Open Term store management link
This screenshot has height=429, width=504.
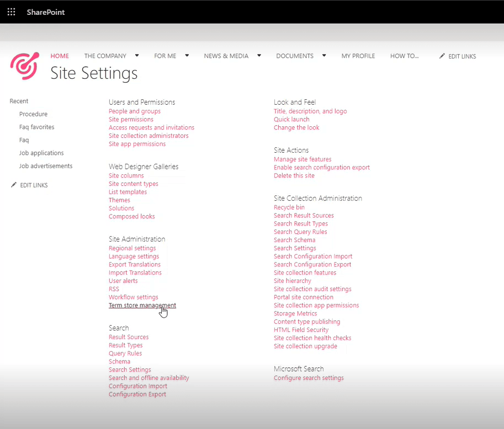pos(142,305)
